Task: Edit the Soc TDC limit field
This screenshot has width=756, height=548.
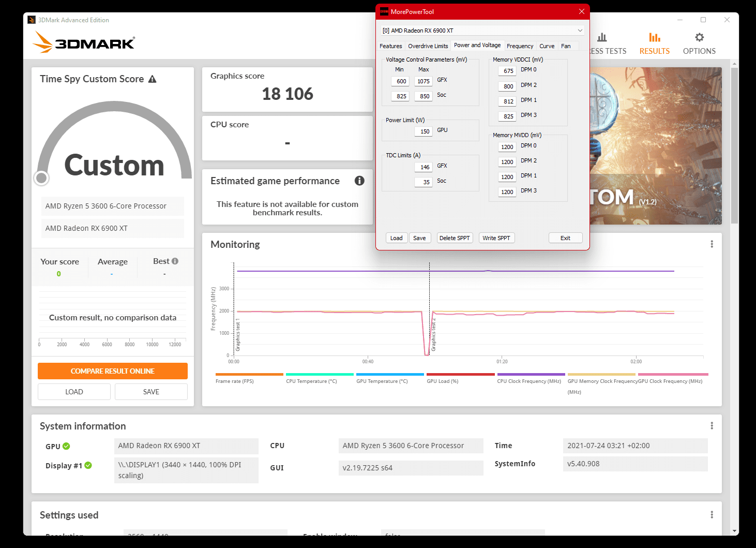Action: (423, 182)
